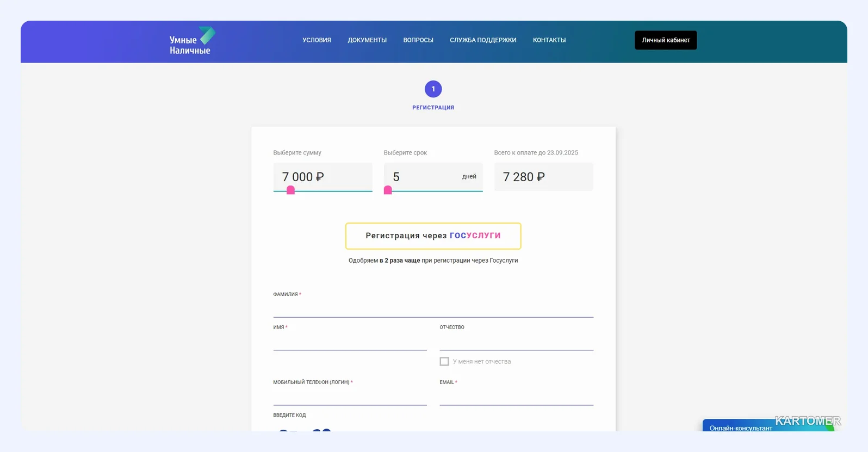Focus the Фамилия input field
868x452 pixels.
pos(433,308)
